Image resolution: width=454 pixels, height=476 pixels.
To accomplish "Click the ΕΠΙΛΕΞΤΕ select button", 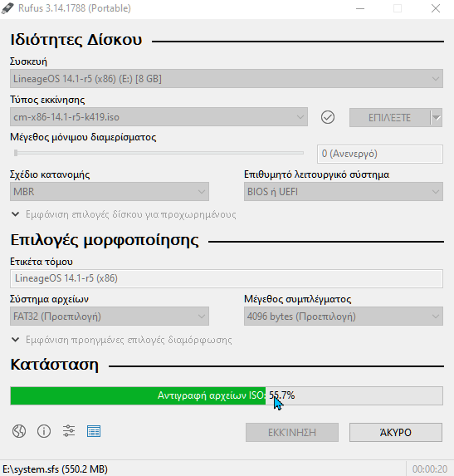I will point(390,117).
